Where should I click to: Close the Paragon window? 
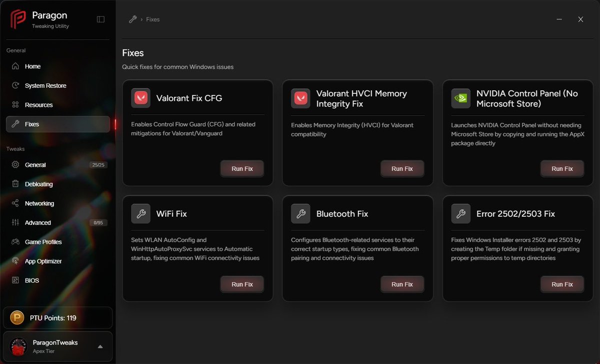click(580, 19)
